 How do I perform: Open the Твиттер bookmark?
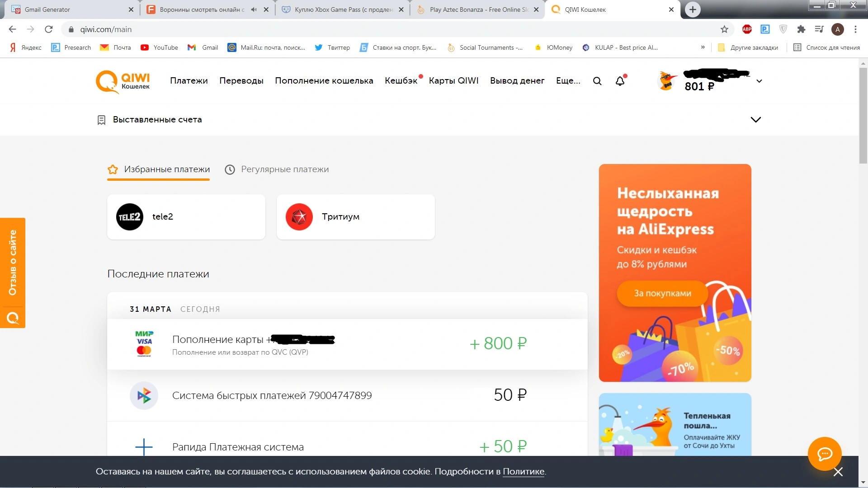(x=332, y=47)
